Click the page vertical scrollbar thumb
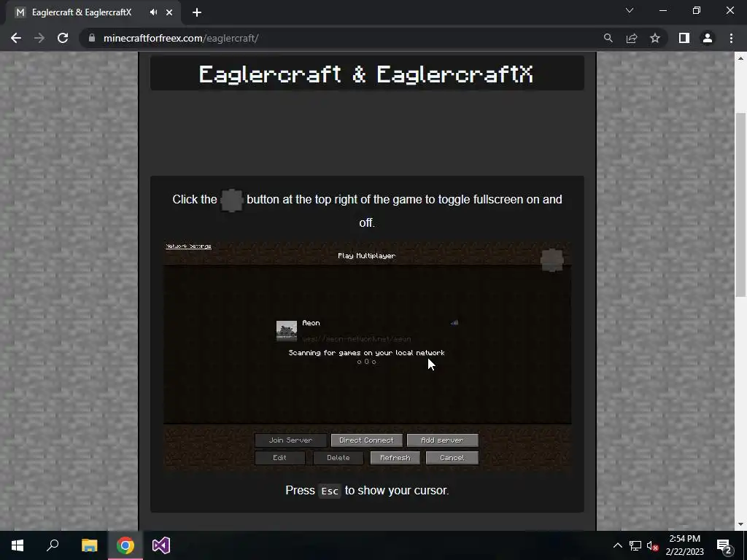This screenshot has width=747, height=560. click(x=740, y=205)
